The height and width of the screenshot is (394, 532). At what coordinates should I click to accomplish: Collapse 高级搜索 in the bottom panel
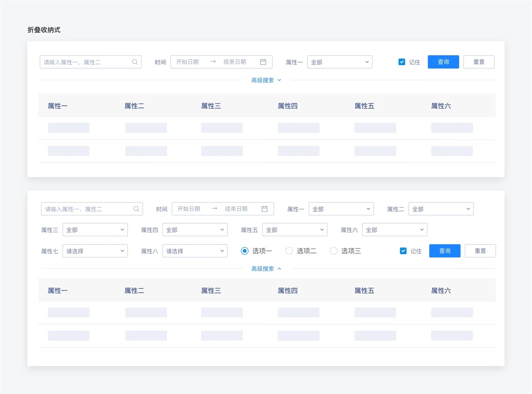(266, 269)
